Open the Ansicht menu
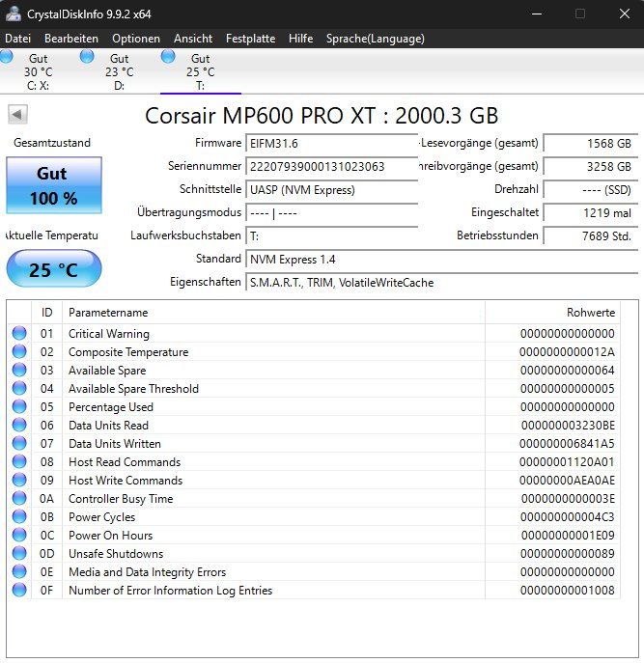Screen dimensions: 644x663 point(193,39)
